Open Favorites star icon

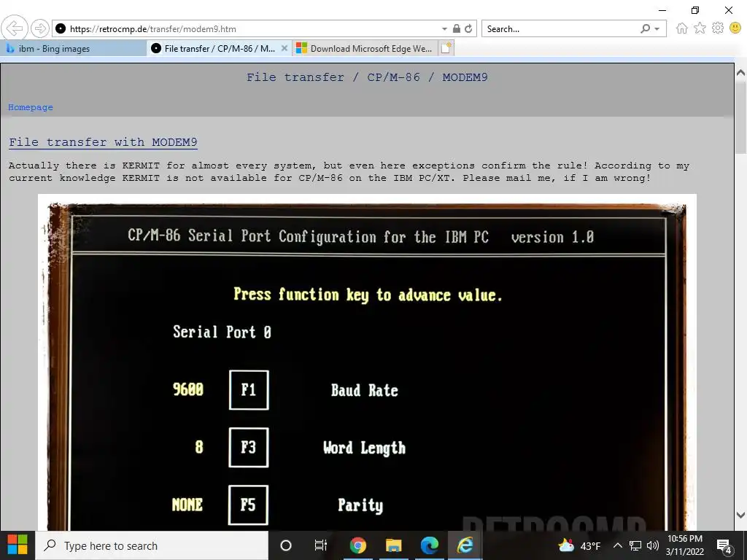[x=700, y=28]
